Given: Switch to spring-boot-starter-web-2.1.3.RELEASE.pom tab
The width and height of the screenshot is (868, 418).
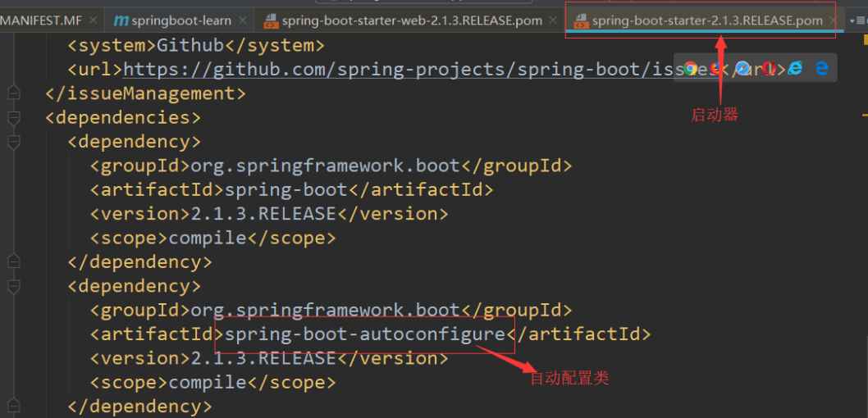Looking at the screenshot, I should coord(412,21).
